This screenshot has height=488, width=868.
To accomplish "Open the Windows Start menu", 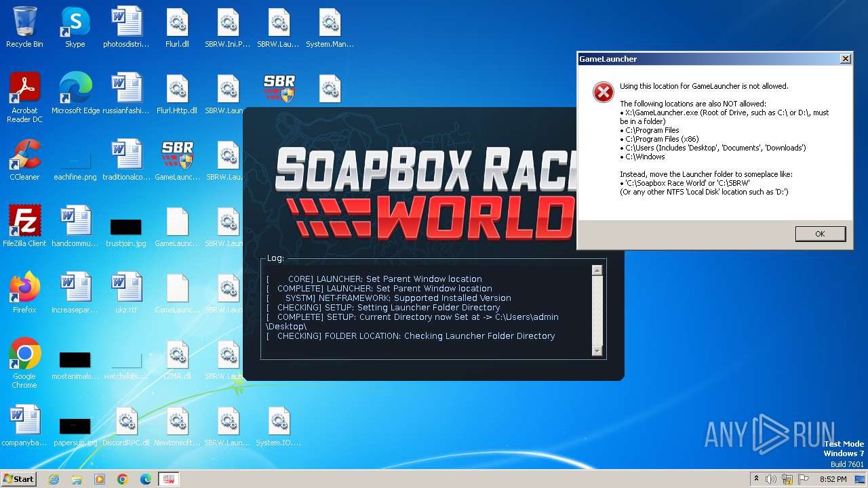I will [x=18, y=479].
